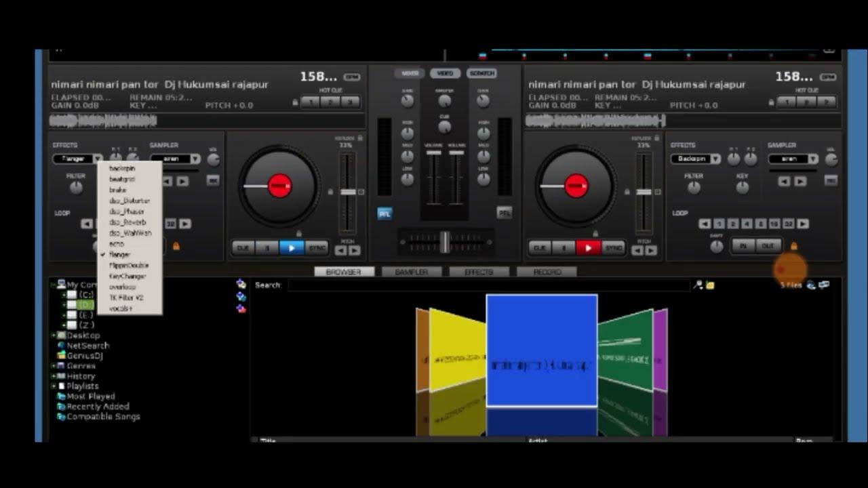Click the right deck BPM button
868x488 pixels.
point(827,77)
